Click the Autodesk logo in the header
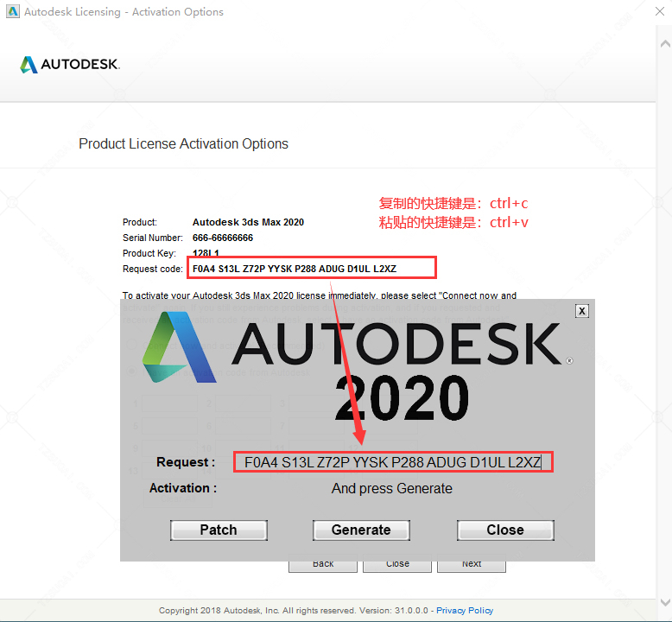Viewport: 672px width, 622px height. tap(70, 64)
